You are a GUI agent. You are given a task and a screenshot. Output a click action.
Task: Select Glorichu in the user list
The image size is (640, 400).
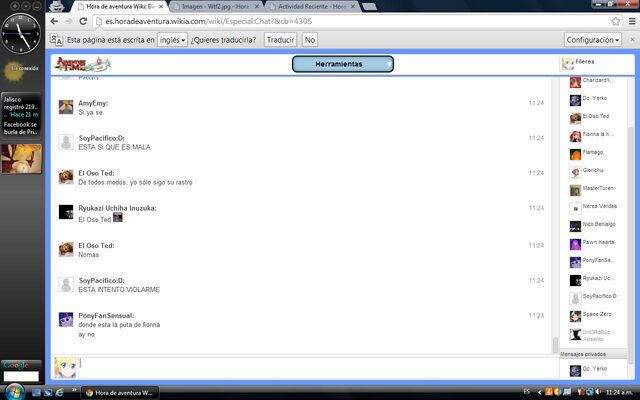(593, 171)
